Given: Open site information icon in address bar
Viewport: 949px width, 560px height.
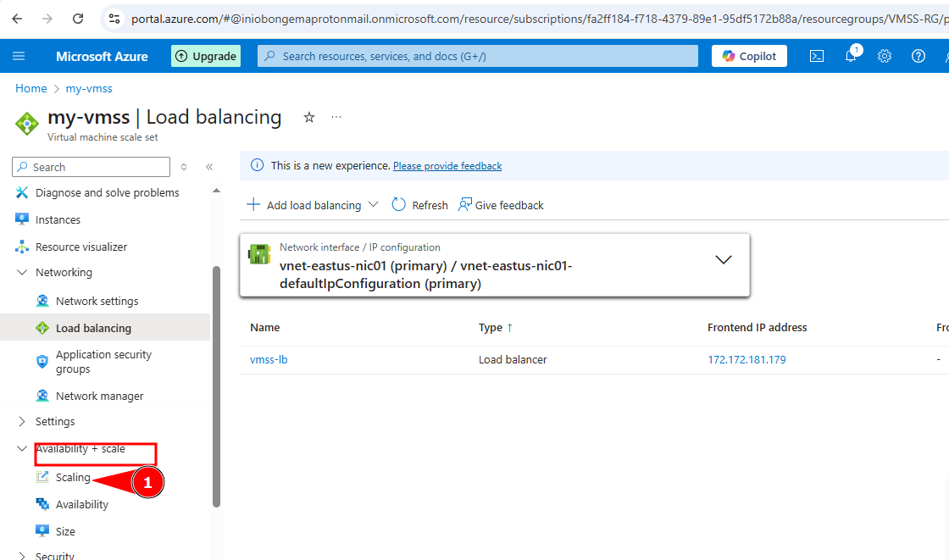Looking at the screenshot, I should point(114,19).
